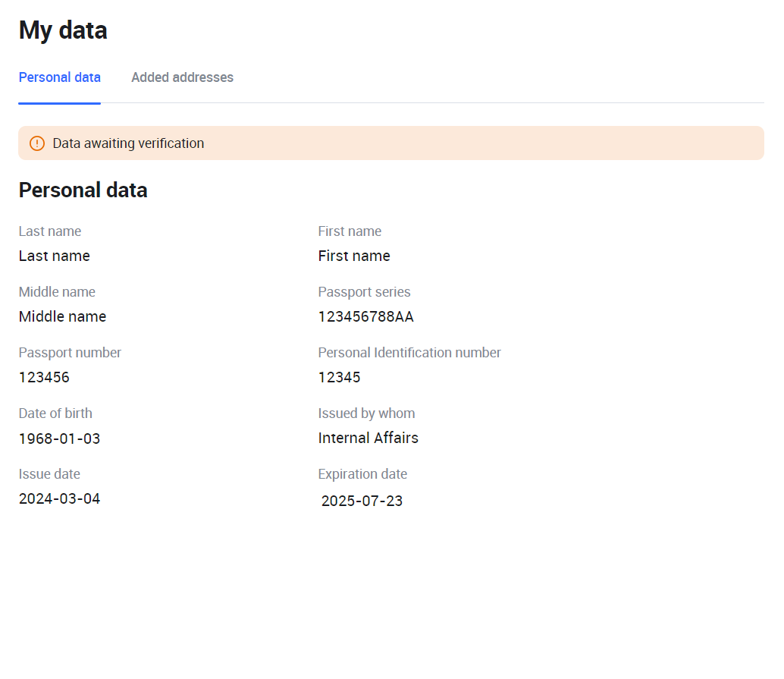Viewport: 784px width, 679px height.
Task: Select the Personal data tab
Action: click(x=59, y=77)
